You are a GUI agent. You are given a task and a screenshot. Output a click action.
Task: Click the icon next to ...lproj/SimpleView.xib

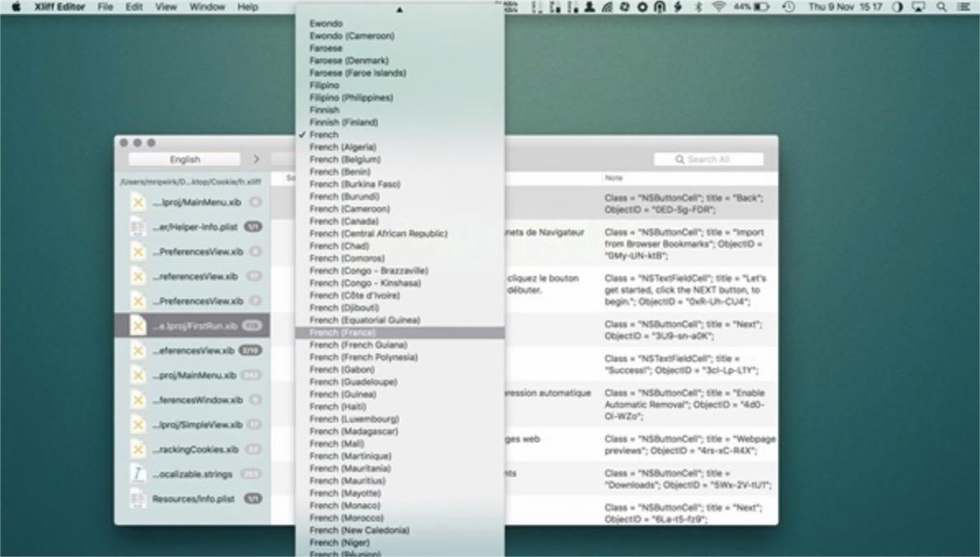click(138, 425)
